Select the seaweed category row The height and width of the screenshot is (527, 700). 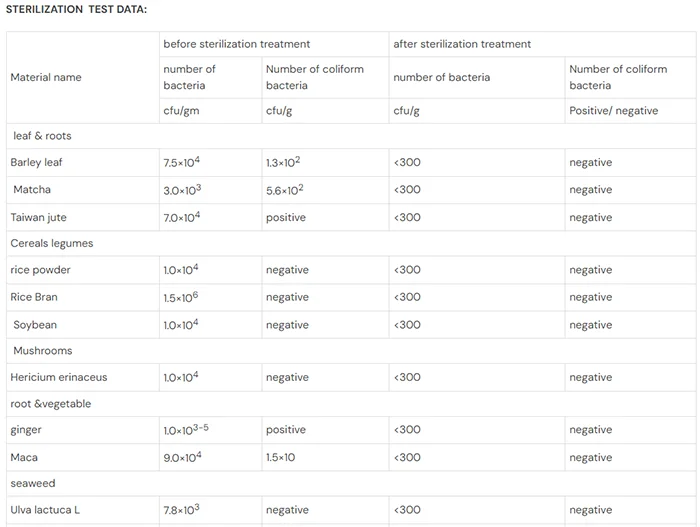(x=351, y=483)
